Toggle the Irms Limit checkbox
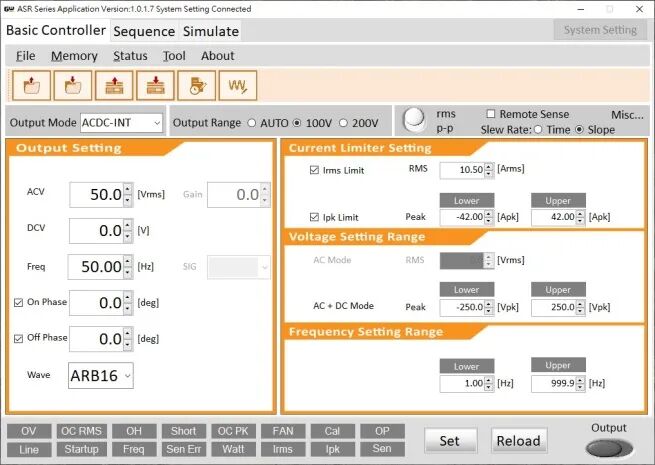 coord(314,170)
